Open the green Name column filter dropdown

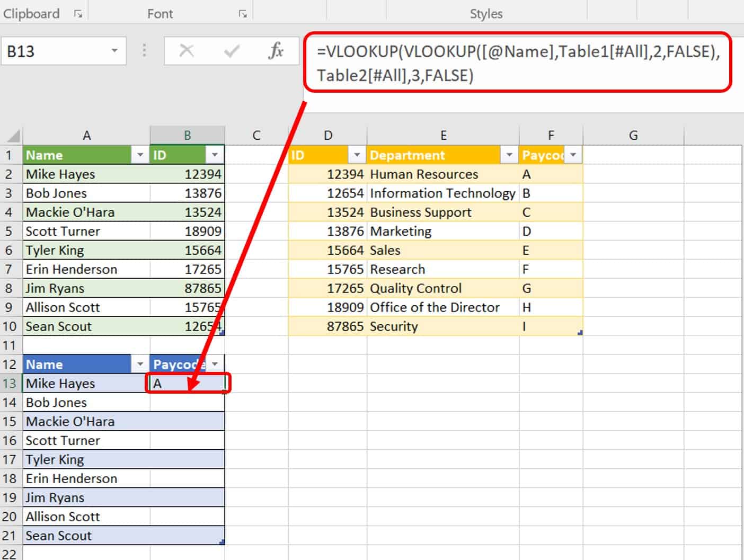coord(140,155)
